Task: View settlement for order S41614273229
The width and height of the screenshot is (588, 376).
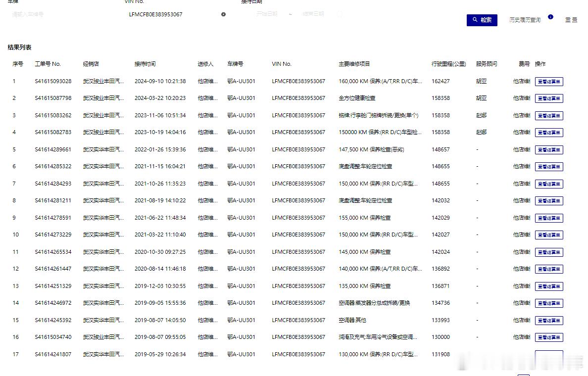Action: [x=549, y=235]
